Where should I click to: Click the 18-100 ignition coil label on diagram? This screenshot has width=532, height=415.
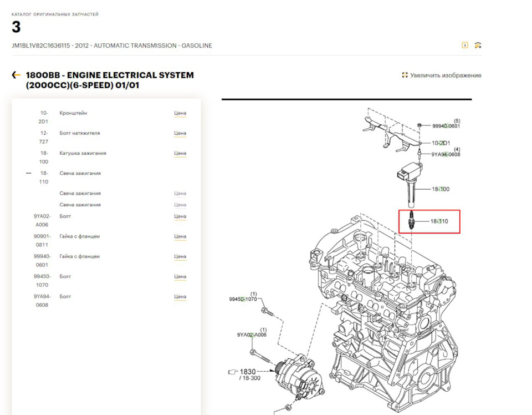(439, 189)
